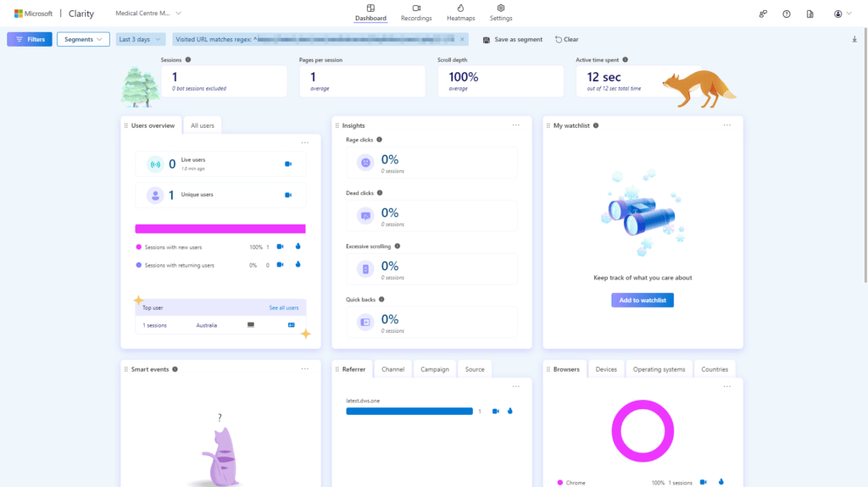Screen dimensions: 868x487
Task: Switch to the Countries tab
Action: point(715,369)
